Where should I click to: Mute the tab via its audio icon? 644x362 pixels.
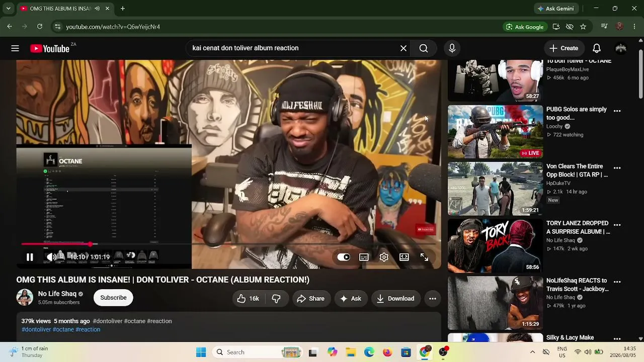coord(97,9)
